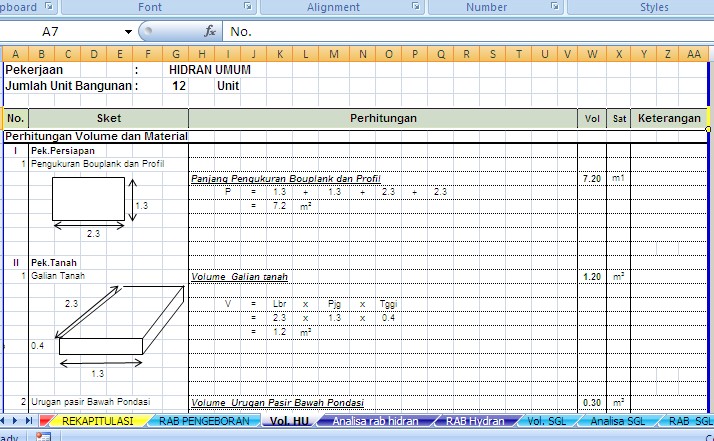Image resolution: width=714 pixels, height=441 pixels.
Task: Click the formula bar containing No.
Action: pyautogui.click(x=468, y=31)
